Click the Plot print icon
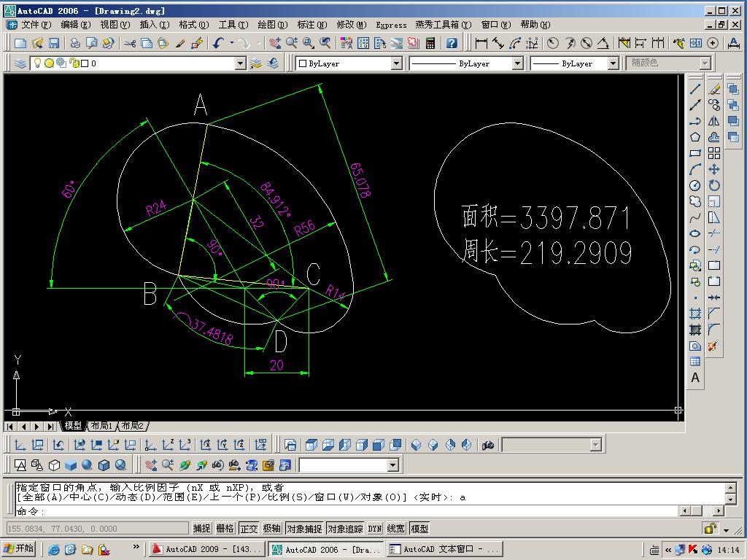Screen dimensions: 747x560 [75, 43]
